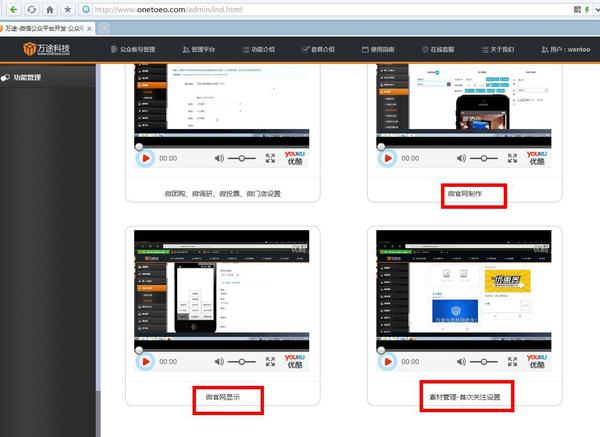Mute the 微官网显示 video speaker icon

(x=218, y=362)
